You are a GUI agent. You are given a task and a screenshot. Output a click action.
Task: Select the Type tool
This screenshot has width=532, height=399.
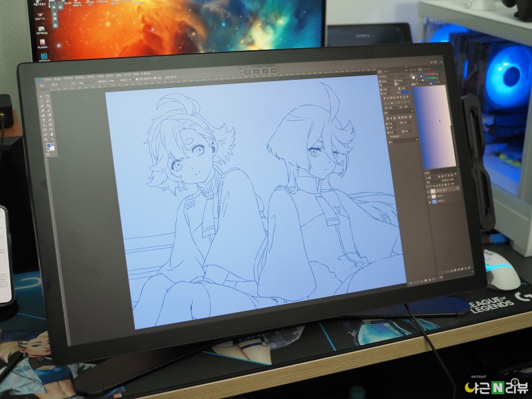44,120
